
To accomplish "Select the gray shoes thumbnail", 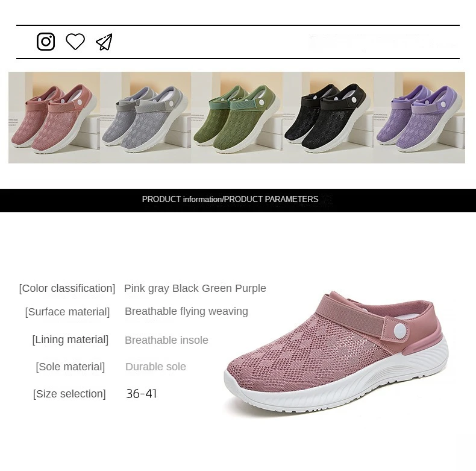I will tap(146, 118).
